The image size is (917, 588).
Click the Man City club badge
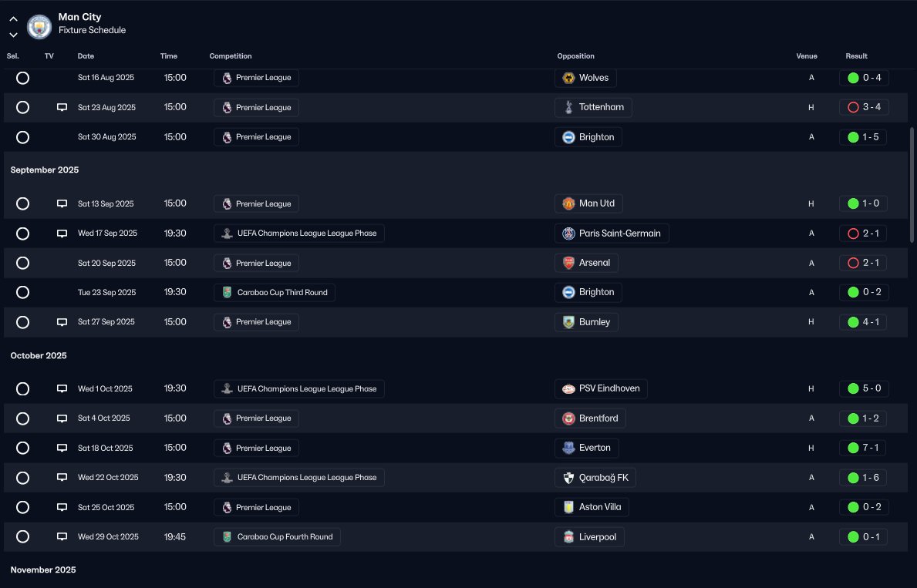click(x=39, y=26)
